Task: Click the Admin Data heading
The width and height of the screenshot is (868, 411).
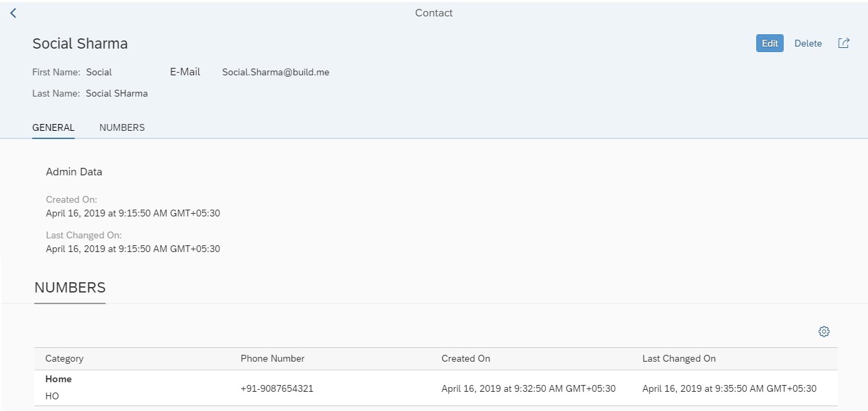Action: [x=74, y=172]
